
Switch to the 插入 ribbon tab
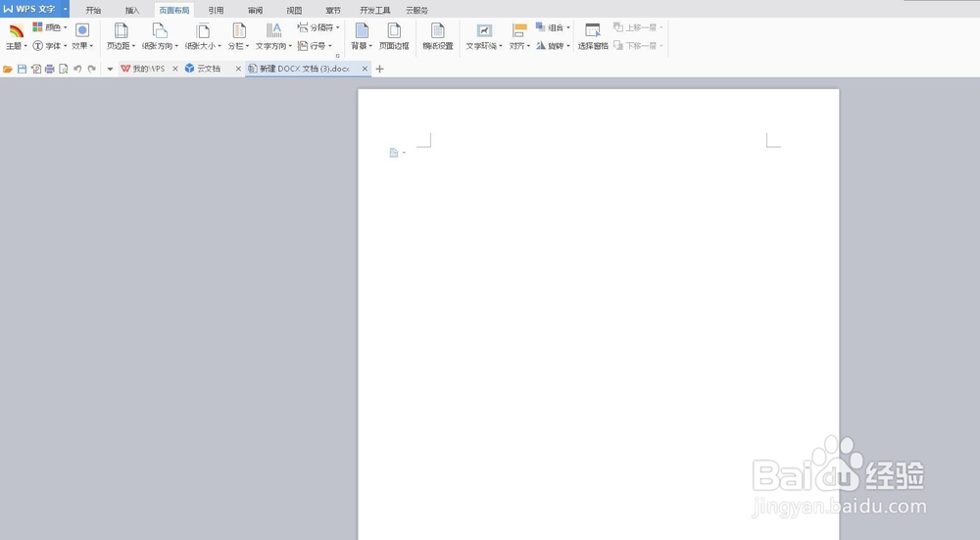pos(132,10)
